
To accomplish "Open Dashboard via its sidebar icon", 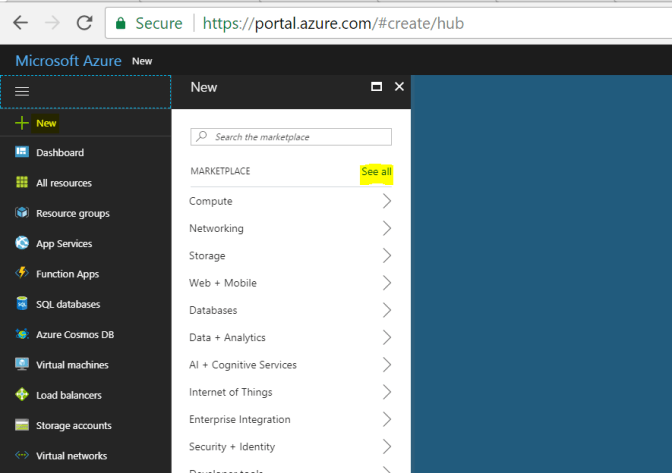I will (x=21, y=153).
